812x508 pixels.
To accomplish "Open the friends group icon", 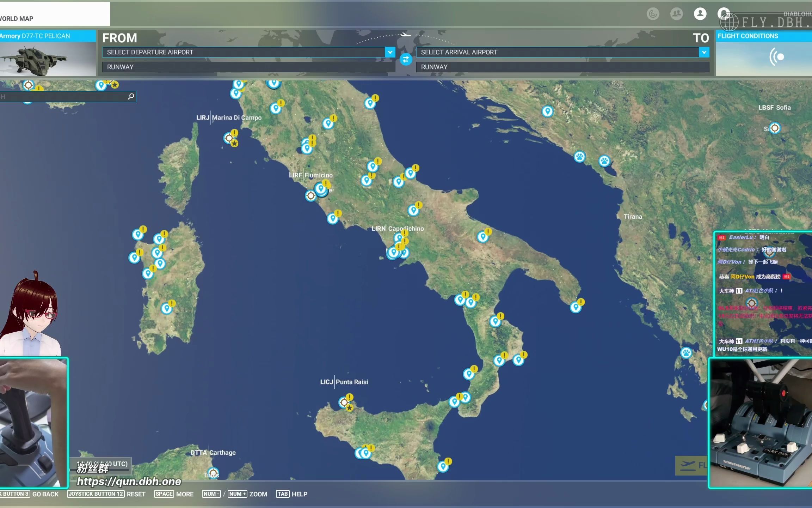I will pyautogui.click(x=676, y=14).
